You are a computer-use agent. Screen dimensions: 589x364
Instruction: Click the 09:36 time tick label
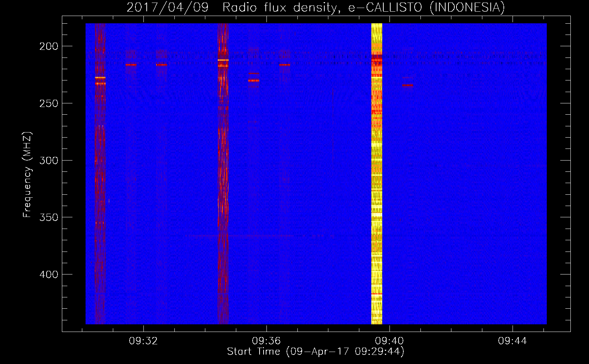tap(266, 341)
